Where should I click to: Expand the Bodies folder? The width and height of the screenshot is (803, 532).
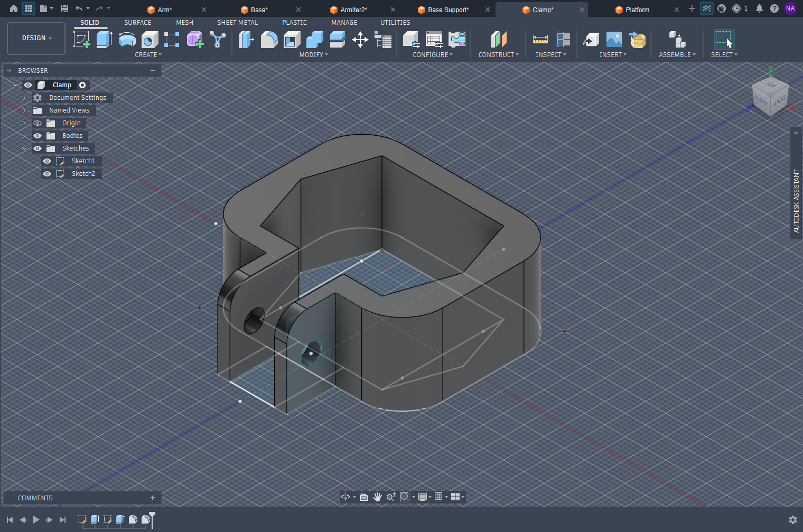pos(24,136)
